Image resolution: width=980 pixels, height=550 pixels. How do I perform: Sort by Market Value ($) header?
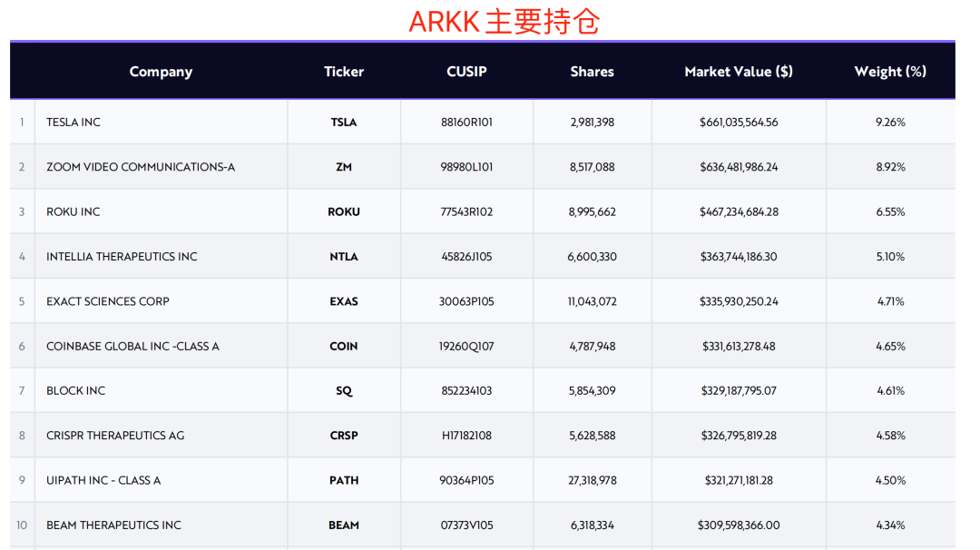[x=739, y=72]
